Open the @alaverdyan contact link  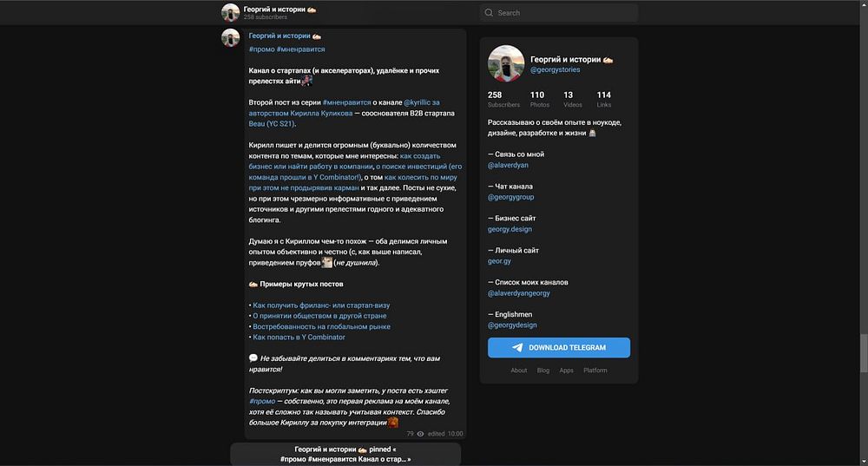(508, 165)
